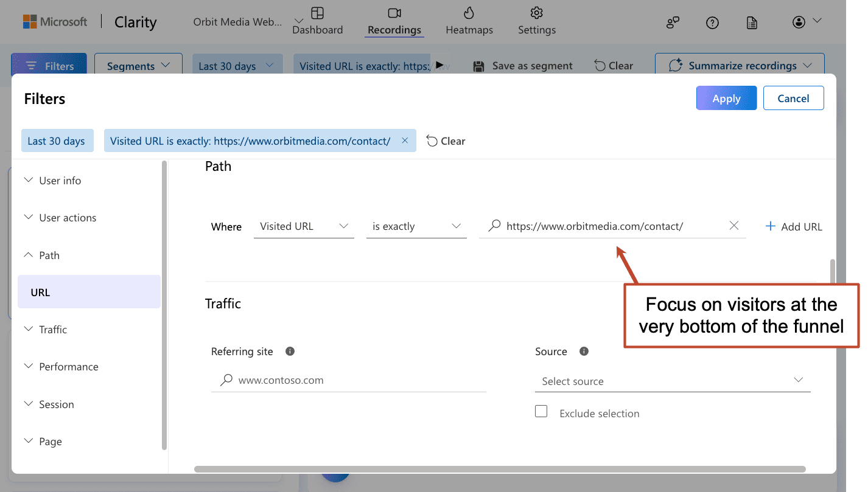
Task: Click the Path heading text
Action: tap(218, 166)
